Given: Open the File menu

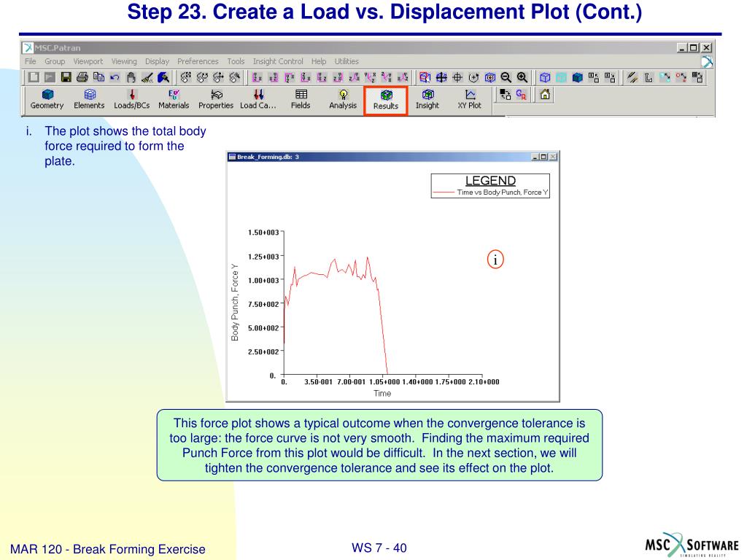Looking at the screenshot, I should pos(31,61).
